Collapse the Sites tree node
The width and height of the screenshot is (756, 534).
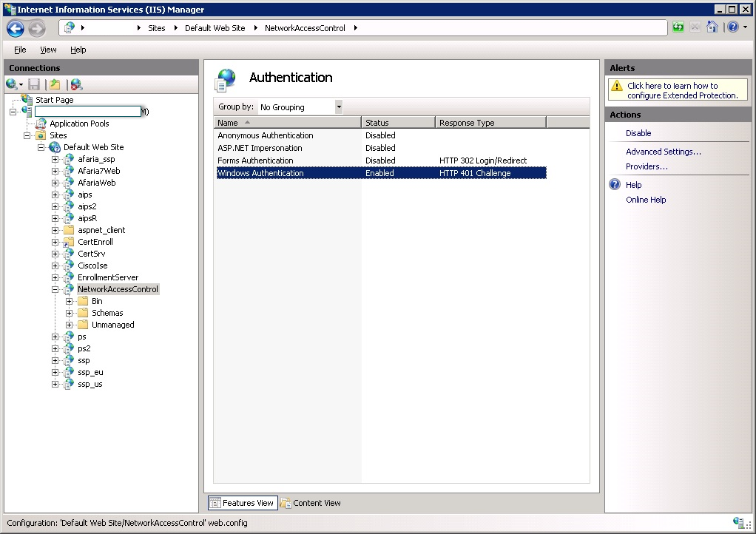(27, 135)
